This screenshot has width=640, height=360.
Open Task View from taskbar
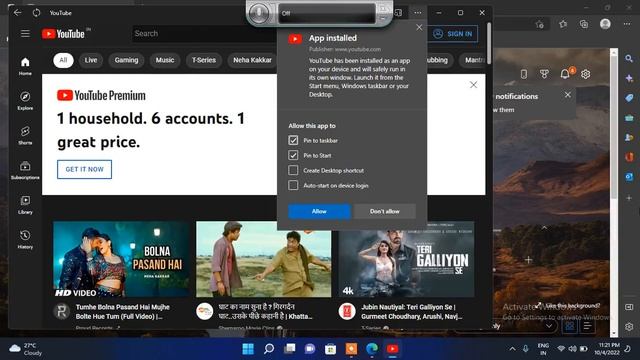pos(290,349)
